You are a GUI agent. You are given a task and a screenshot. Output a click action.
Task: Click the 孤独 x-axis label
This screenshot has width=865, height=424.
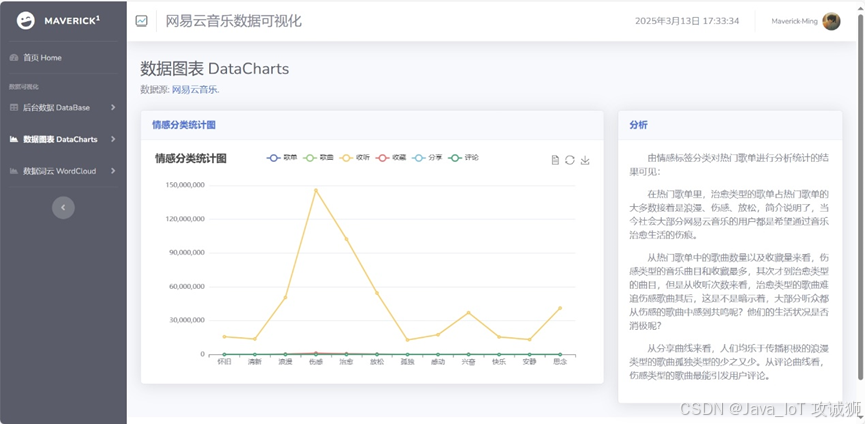pyautogui.click(x=407, y=362)
